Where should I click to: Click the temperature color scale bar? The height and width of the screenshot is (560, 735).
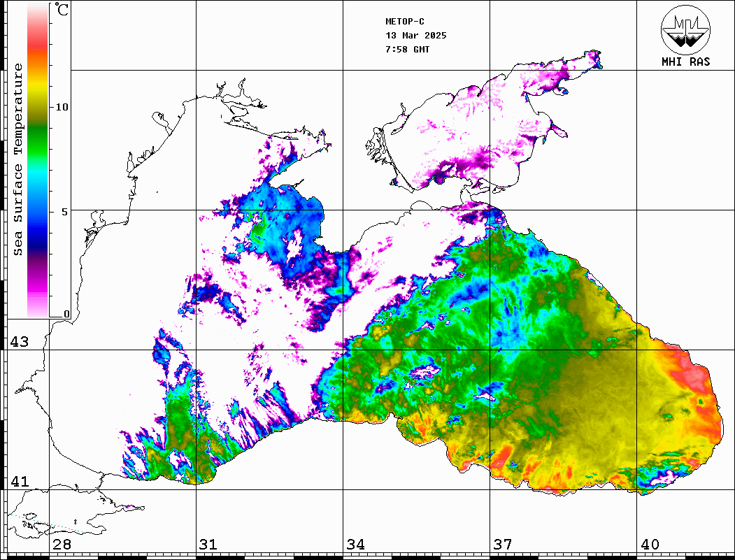click(x=38, y=160)
